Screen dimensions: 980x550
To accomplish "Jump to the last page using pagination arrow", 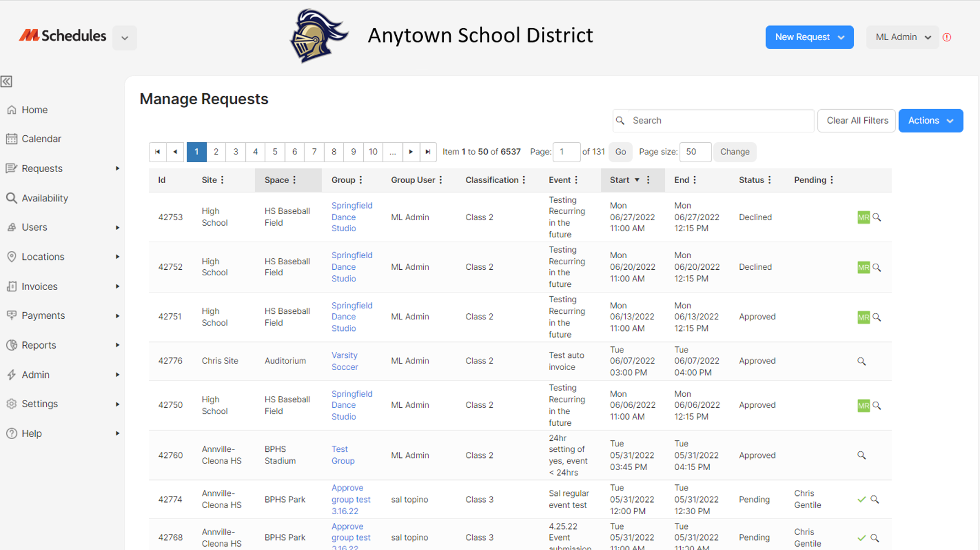I will tap(428, 152).
